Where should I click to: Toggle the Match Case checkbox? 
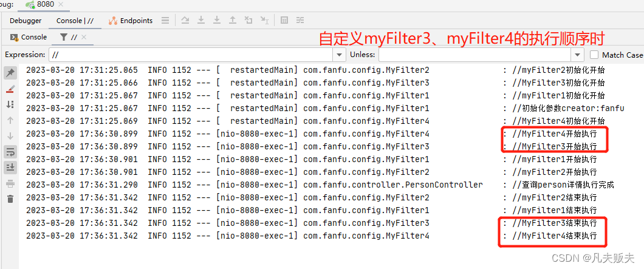pos(594,55)
